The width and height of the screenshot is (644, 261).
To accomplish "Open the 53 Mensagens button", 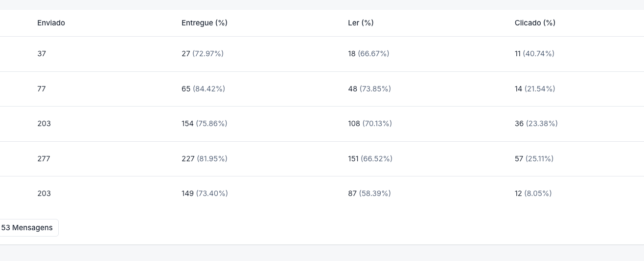I will point(28,228).
